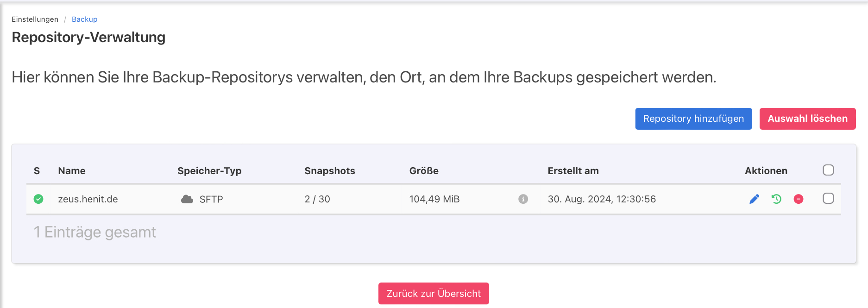The width and height of the screenshot is (868, 308).
Task: Open the Backup breadcrumb link
Action: tap(84, 19)
